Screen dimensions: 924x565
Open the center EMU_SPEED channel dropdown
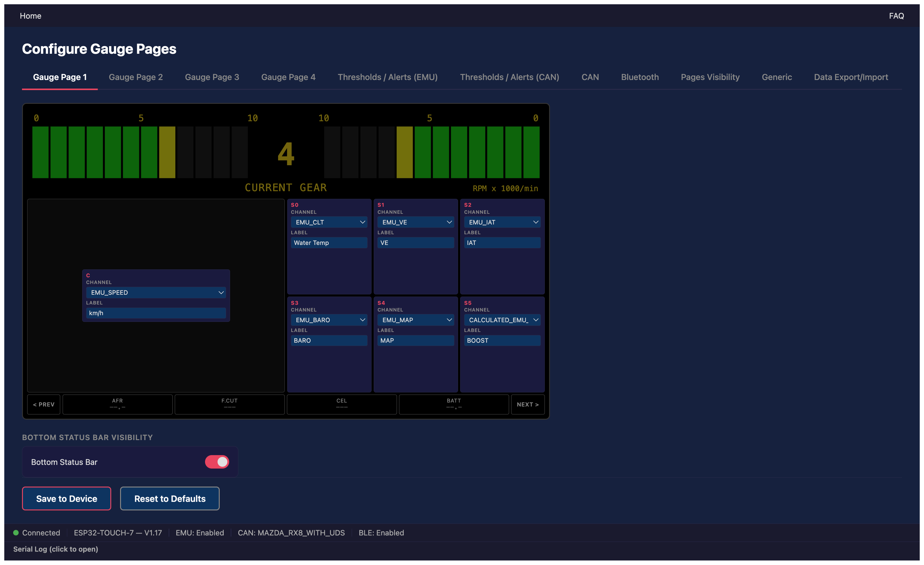click(x=156, y=293)
